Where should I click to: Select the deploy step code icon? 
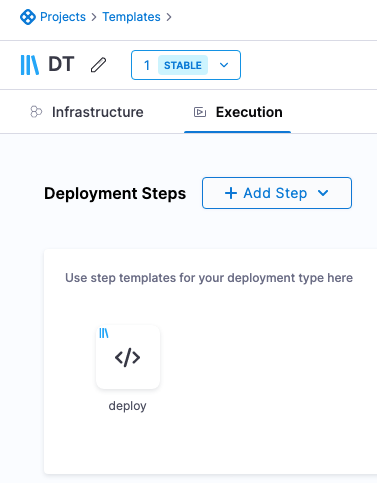tap(128, 357)
